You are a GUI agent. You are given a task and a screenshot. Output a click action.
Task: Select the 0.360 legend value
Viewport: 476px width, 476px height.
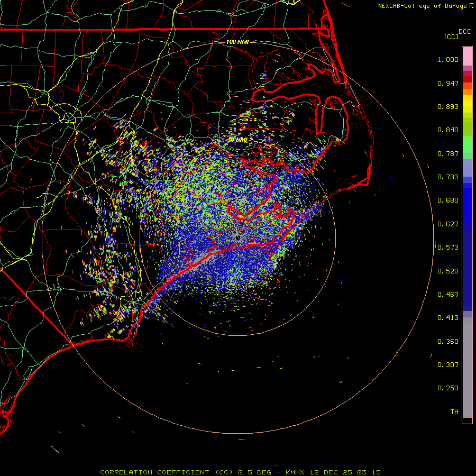coord(448,342)
